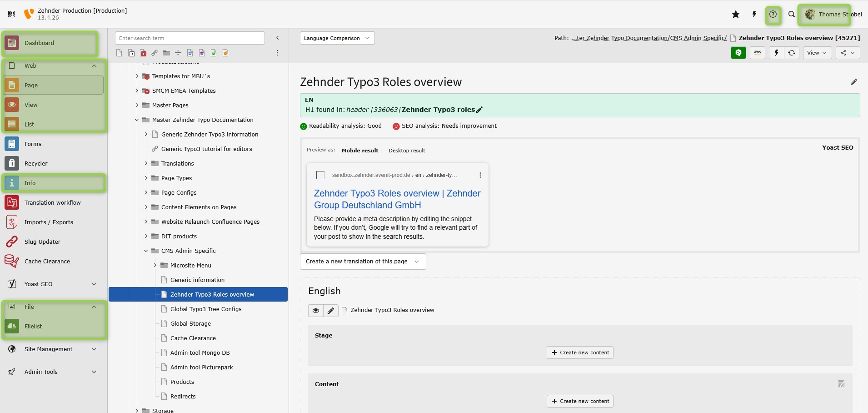Viewport: 868px width, 413px height.
Task: Open the Slug Updater module
Action: 42,242
